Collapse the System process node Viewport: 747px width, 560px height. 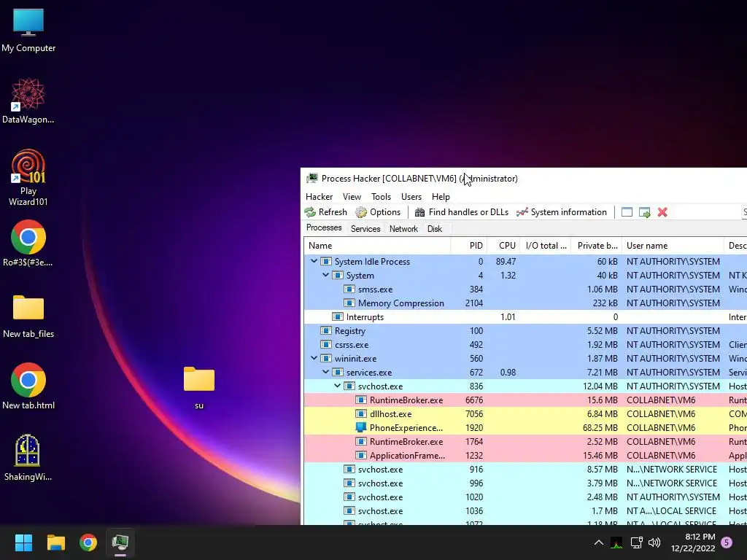326,275
